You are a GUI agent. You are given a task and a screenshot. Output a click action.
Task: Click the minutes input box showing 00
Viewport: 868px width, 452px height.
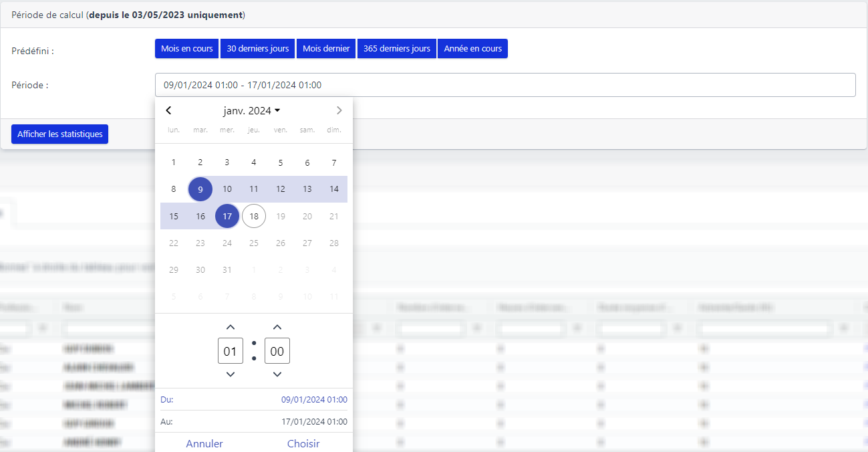click(277, 351)
